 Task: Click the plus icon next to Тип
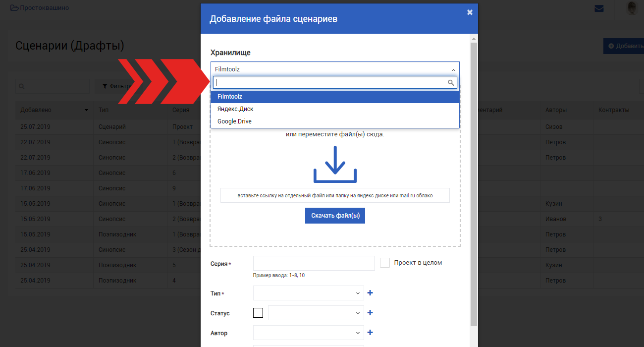[x=370, y=293]
